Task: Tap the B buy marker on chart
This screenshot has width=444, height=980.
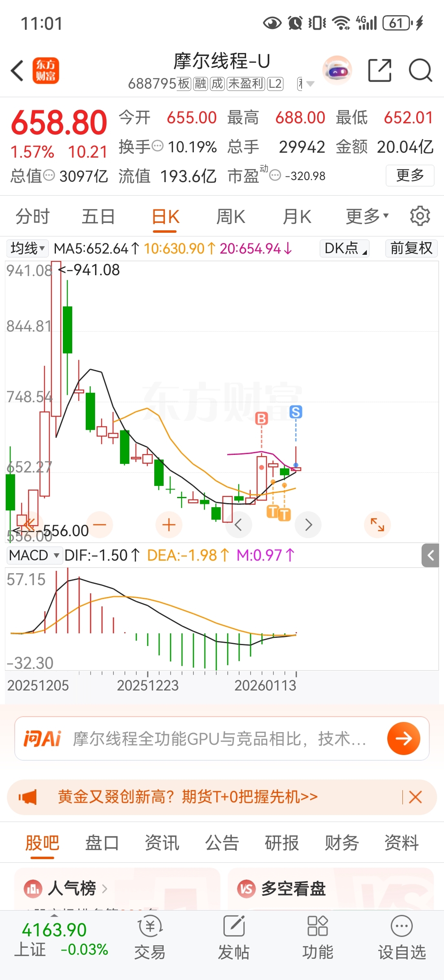Action: [x=262, y=418]
